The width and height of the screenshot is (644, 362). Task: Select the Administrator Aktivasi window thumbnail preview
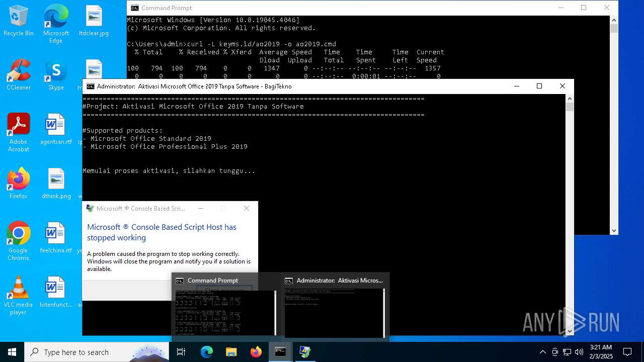pos(335,306)
